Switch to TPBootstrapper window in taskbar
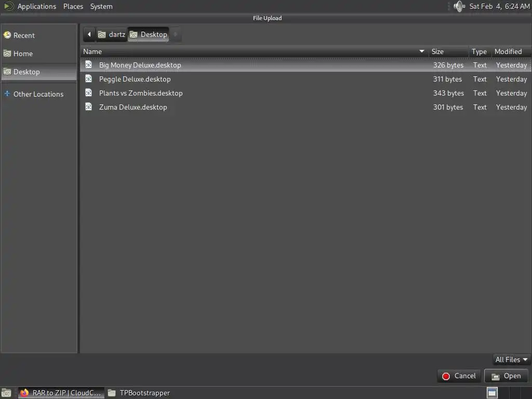This screenshot has width=532, height=399. 139,393
